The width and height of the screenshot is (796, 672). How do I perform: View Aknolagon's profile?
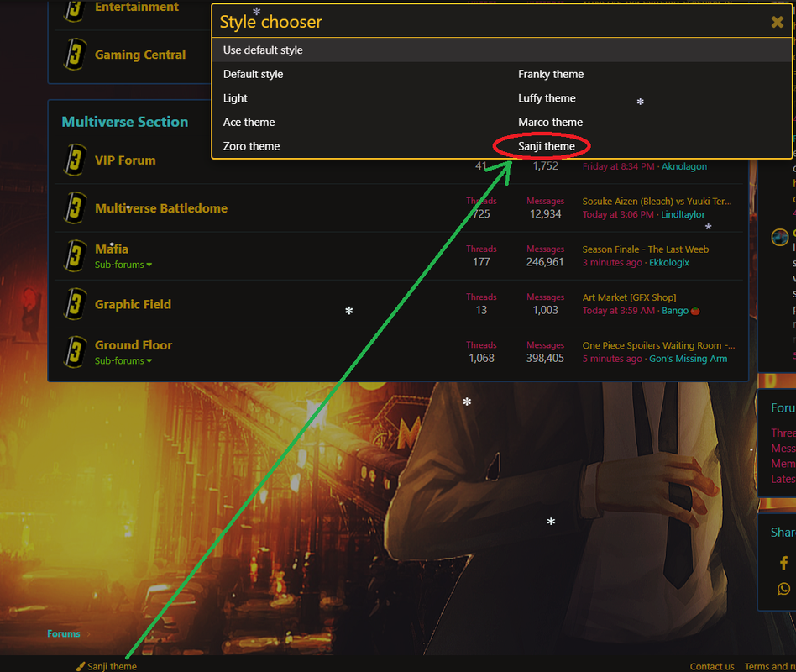pos(683,166)
